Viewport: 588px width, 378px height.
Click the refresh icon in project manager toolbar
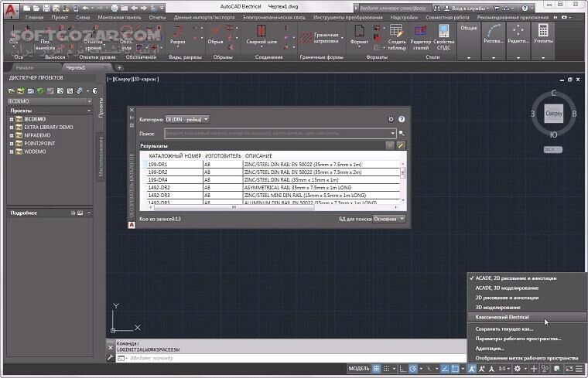click(x=40, y=90)
